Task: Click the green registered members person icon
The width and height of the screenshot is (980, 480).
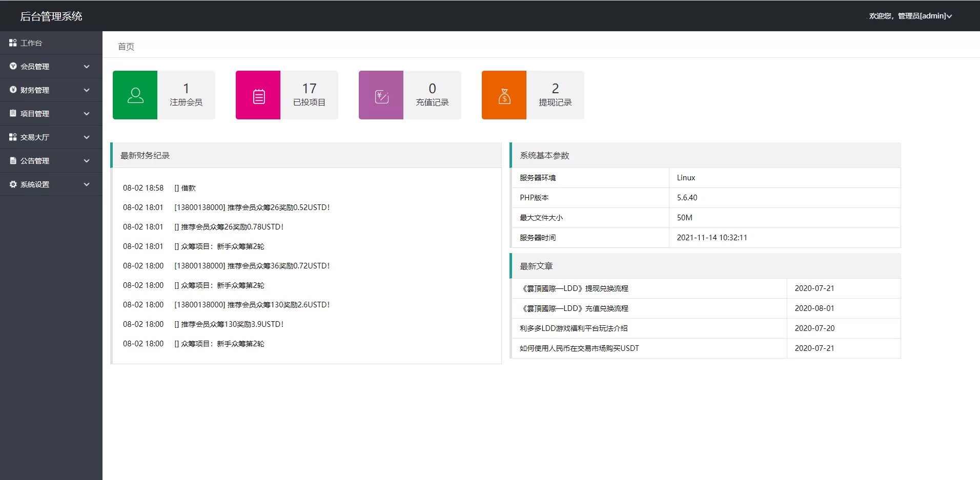Action: 134,95
